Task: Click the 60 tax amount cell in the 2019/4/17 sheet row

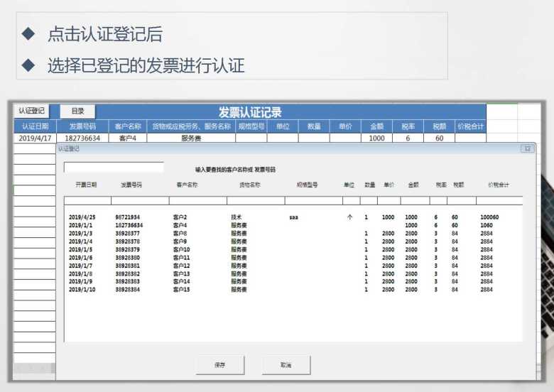Action: tap(439, 138)
